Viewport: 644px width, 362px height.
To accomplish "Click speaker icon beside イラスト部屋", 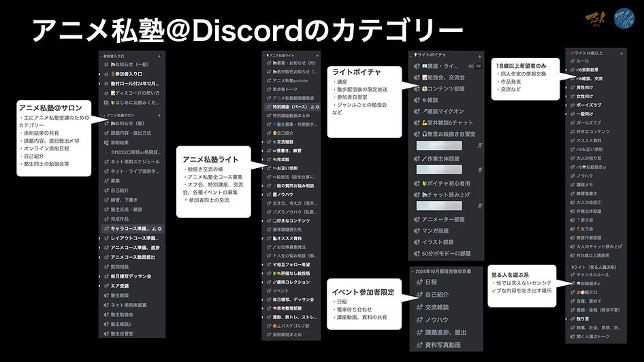I will pos(417,242).
